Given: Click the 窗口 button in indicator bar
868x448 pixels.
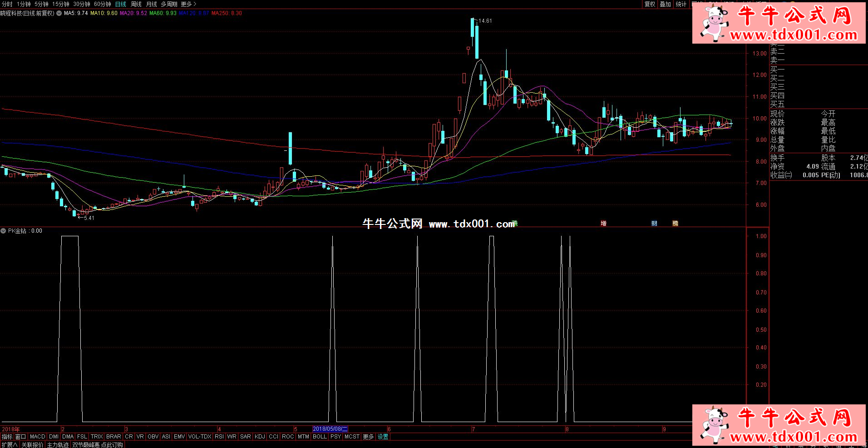Looking at the screenshot, I should [21, 437].
